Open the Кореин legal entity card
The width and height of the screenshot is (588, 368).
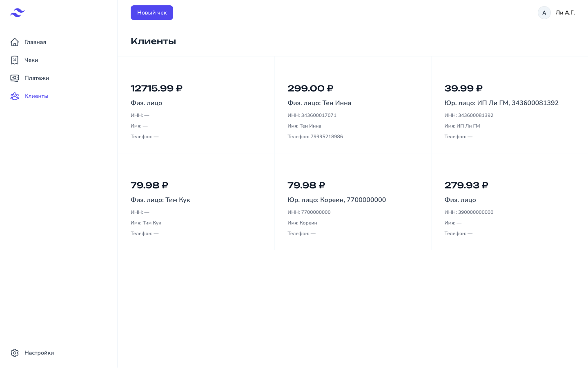[353, 202]
